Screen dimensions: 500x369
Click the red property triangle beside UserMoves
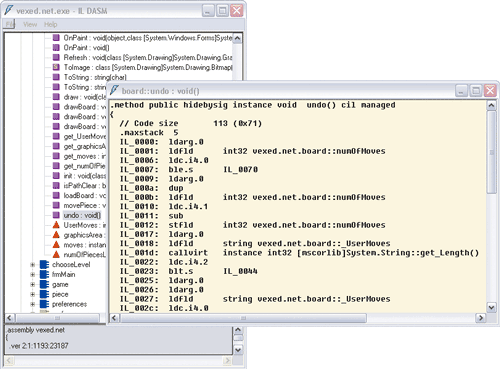[56, 225]
